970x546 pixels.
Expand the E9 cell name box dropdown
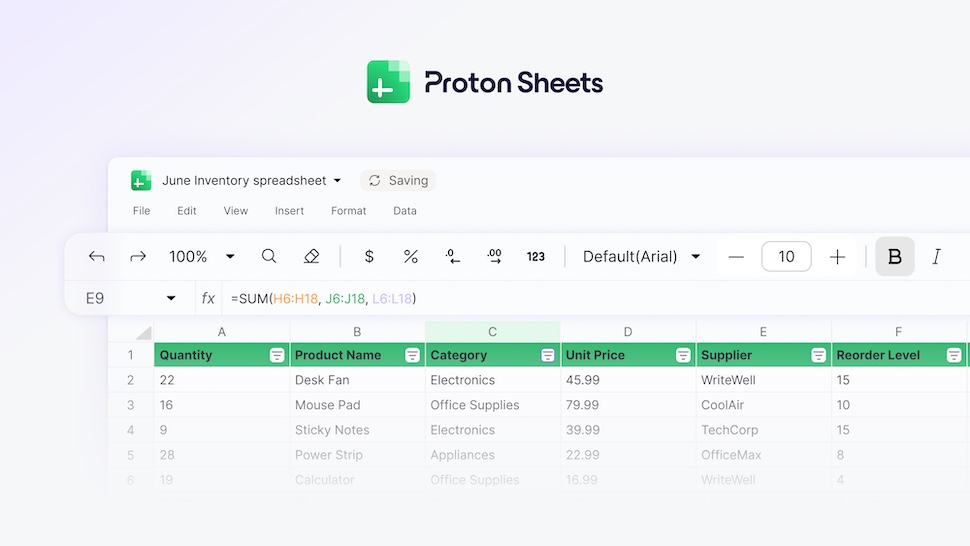point(171,299)
